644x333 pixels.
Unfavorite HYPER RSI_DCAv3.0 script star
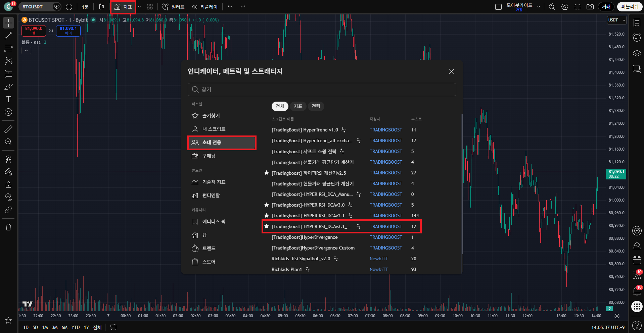pos(267,205)
